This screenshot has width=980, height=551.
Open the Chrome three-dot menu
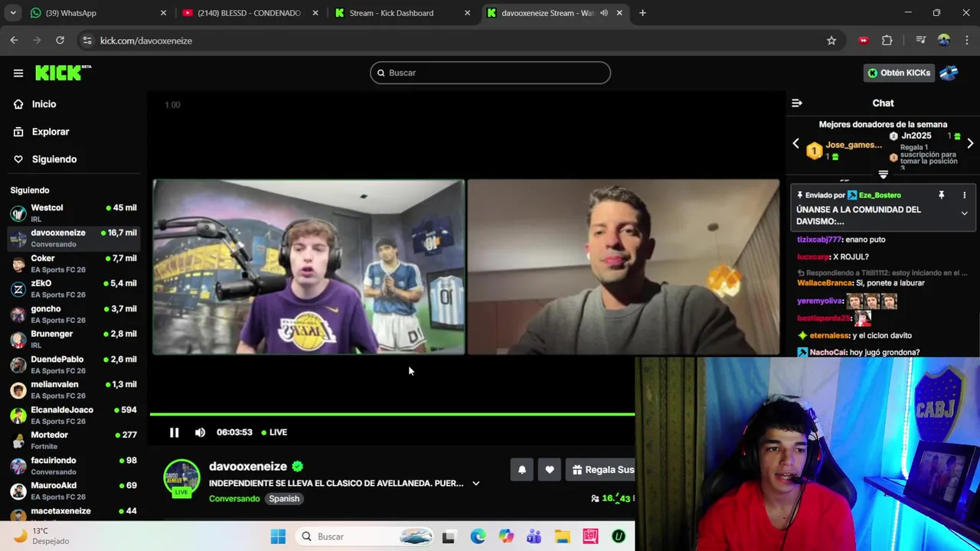click(967, 41)
